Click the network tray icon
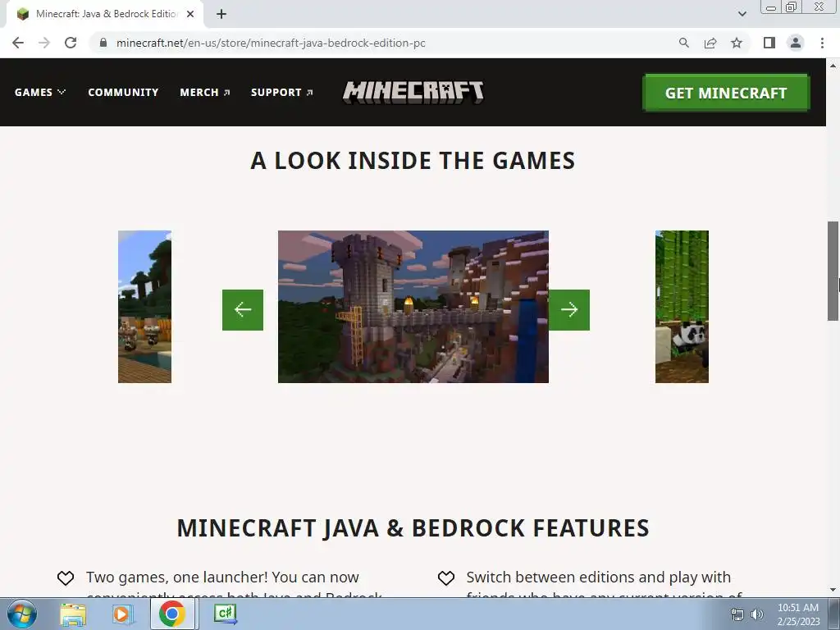The height and width of the screenshot is (630, 840). click(x=737, y=614)
